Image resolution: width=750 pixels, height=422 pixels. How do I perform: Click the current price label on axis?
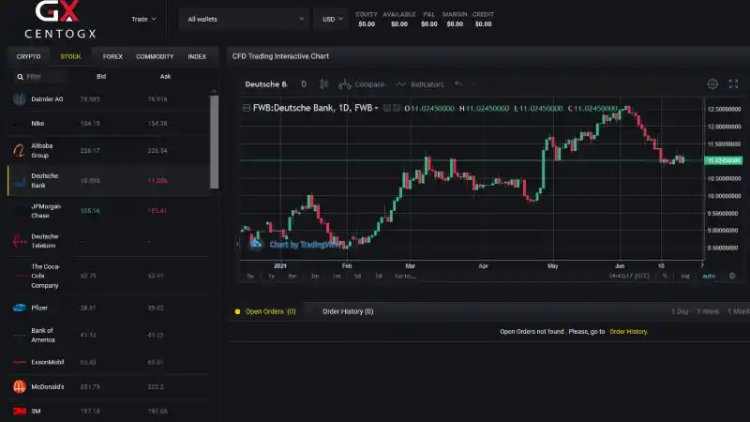tap(724, 161)
